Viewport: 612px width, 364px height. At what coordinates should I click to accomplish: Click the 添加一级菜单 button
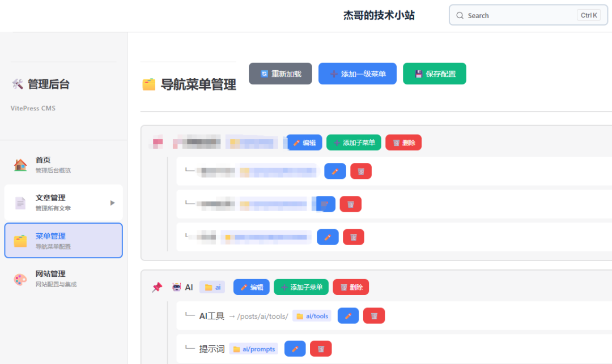[x=358, y=73]
